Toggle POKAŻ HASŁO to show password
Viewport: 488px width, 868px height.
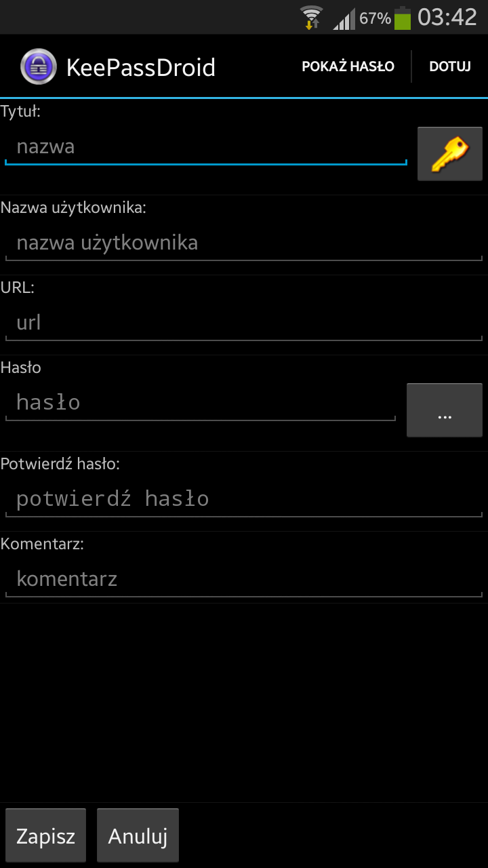pos(348,66)
